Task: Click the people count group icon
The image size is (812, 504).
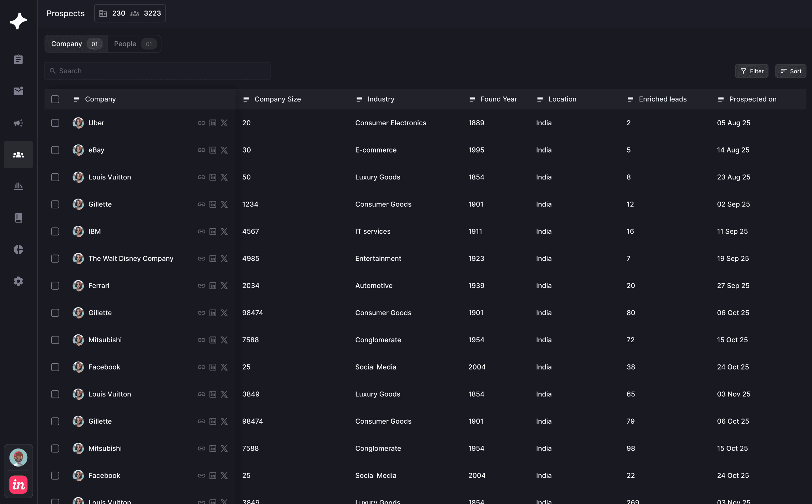Action: (x=135, y=13)
